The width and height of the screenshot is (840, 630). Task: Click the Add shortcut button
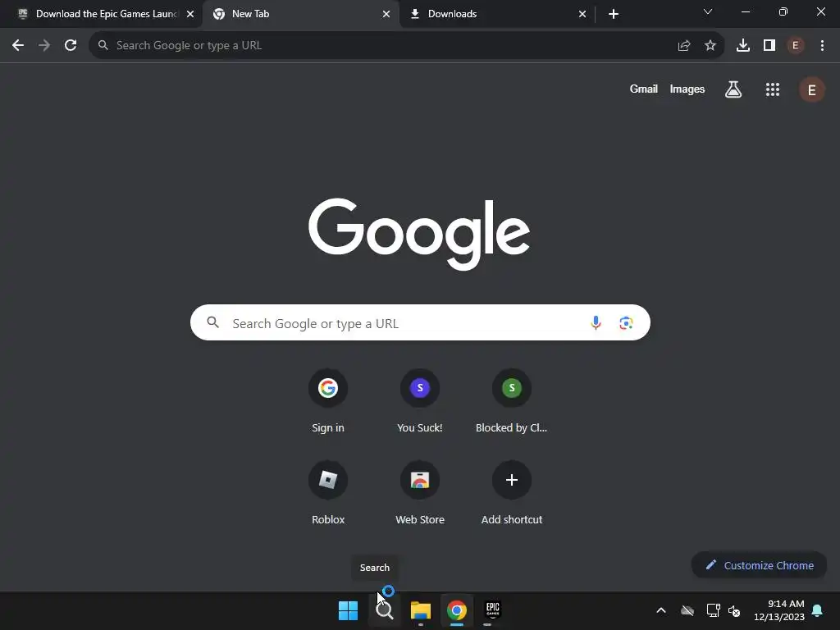pyautogui.click(x=512, y=493)
